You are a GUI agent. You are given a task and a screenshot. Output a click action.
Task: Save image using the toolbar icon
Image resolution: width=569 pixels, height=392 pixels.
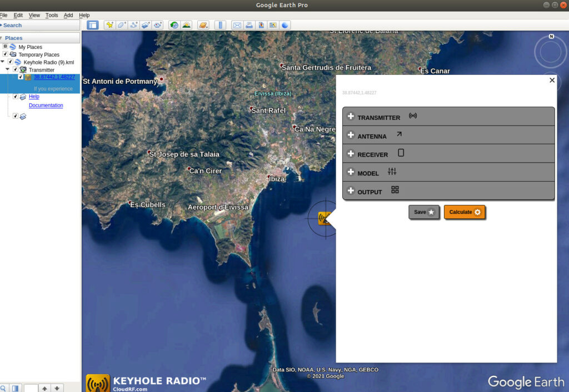tap(261, 25)
